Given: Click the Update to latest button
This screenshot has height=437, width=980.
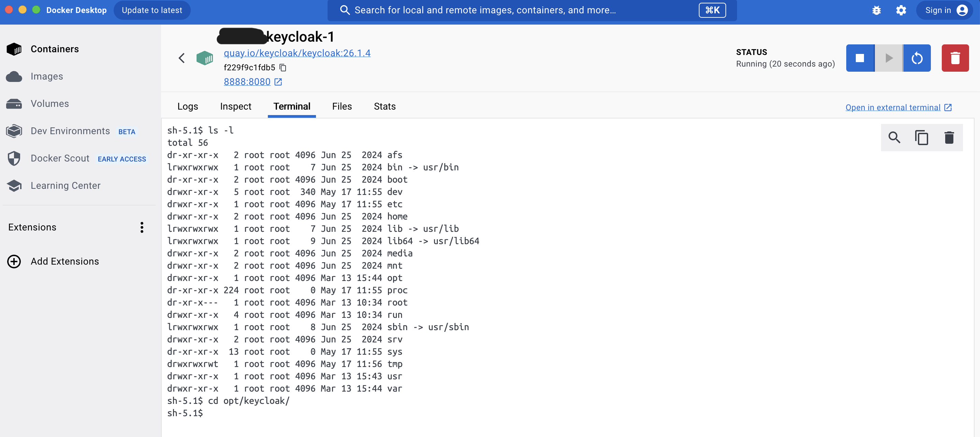Looking at the screenshot, I should pyautogui.click(x=152, y=10).
